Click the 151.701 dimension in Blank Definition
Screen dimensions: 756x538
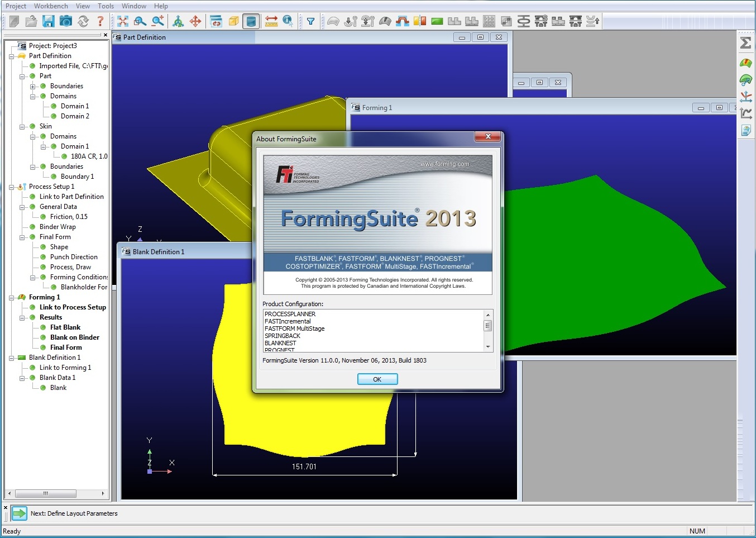[304, 466]
